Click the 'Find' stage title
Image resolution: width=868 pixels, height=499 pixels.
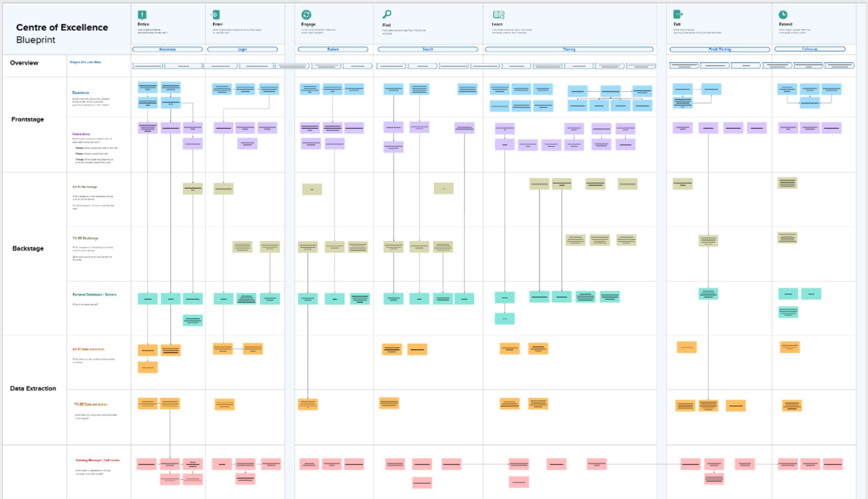coord(386,25)
